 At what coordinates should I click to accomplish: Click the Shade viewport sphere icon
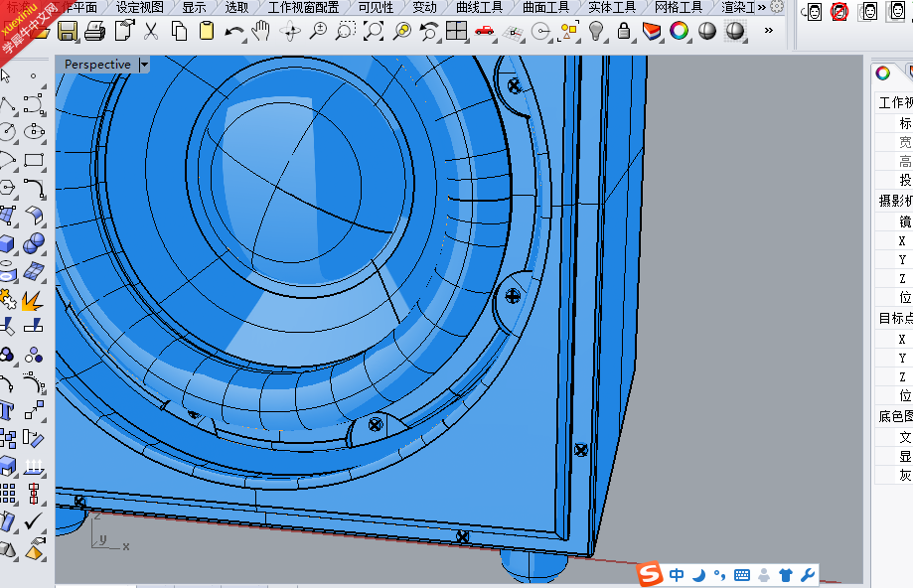coord(707,31)
